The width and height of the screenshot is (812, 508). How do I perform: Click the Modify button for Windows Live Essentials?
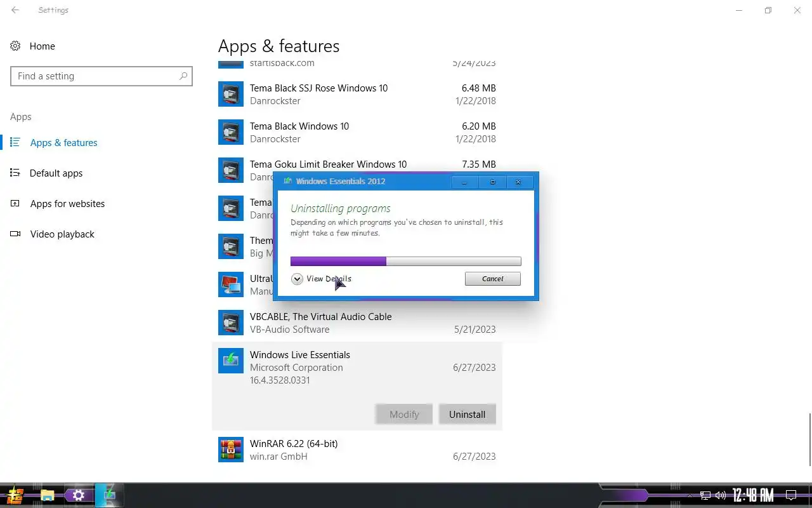pyautogui.click(x=404, y=414)
